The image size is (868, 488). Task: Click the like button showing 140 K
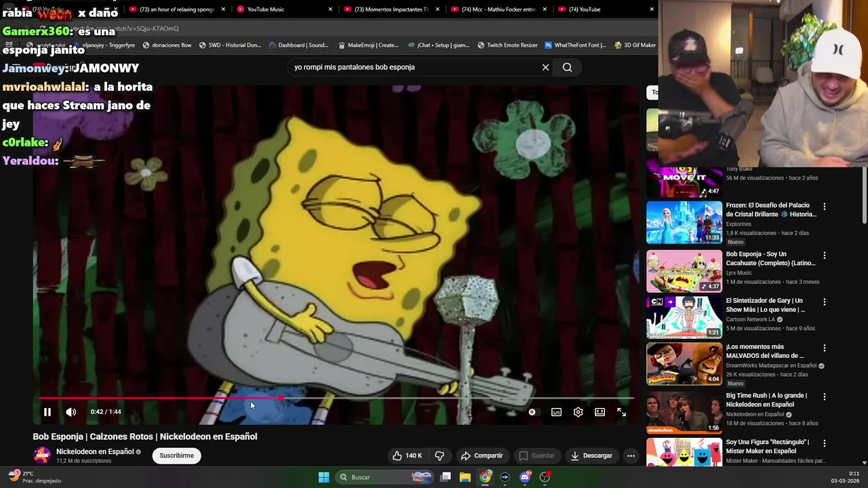coord(407,455)
